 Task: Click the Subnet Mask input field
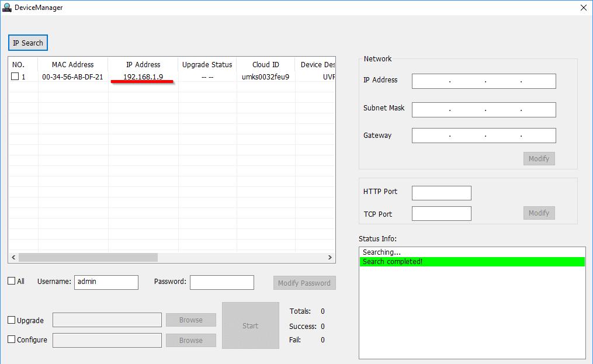pyautogui.click(x=483, y=110)
